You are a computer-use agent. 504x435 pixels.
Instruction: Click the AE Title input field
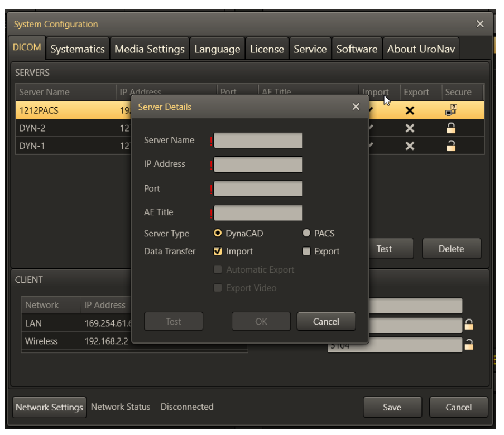tap(258, 213)
